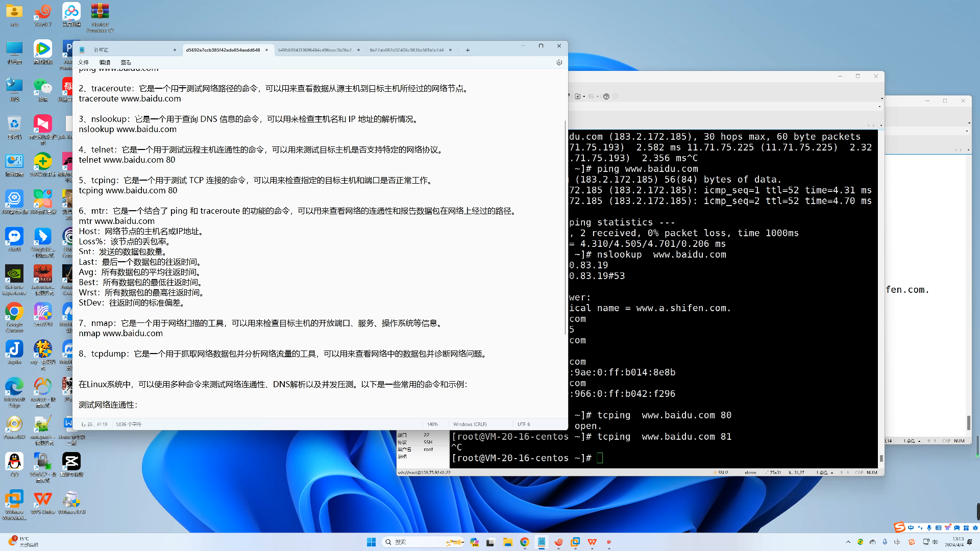Switch to Notepad on the taskbar
Viewport: 980px width, 551px height.
point(542,542)
